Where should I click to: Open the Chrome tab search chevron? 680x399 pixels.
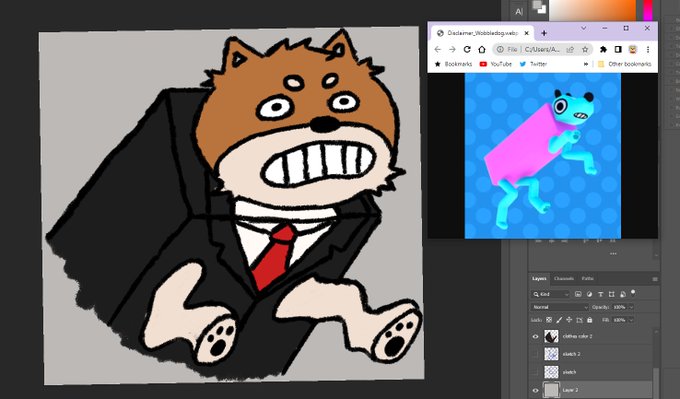(x=584, y=28)
